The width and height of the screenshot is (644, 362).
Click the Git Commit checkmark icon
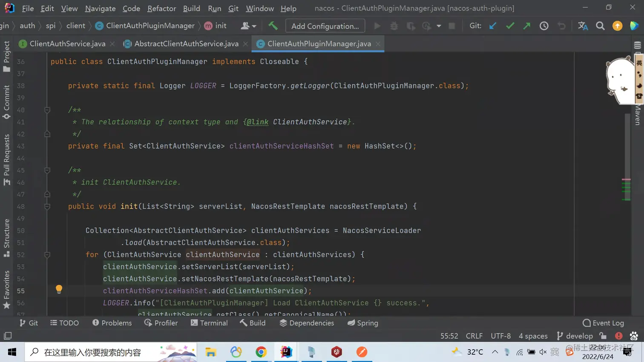tap(510, 26)
